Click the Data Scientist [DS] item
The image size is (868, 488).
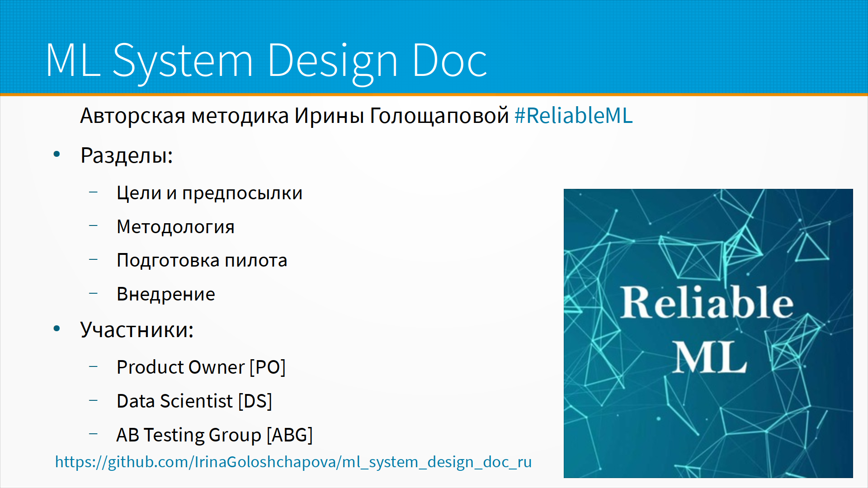point(194,401)
